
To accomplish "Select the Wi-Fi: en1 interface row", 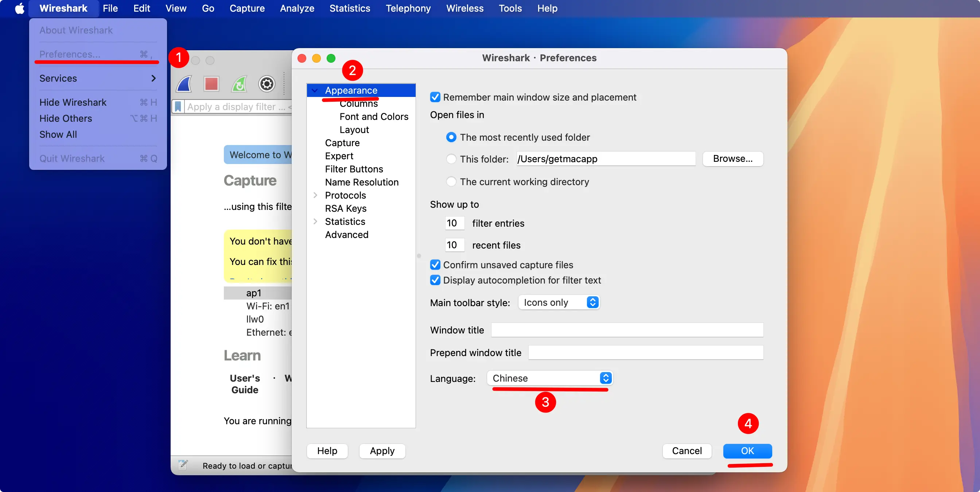I will point(257,306).
